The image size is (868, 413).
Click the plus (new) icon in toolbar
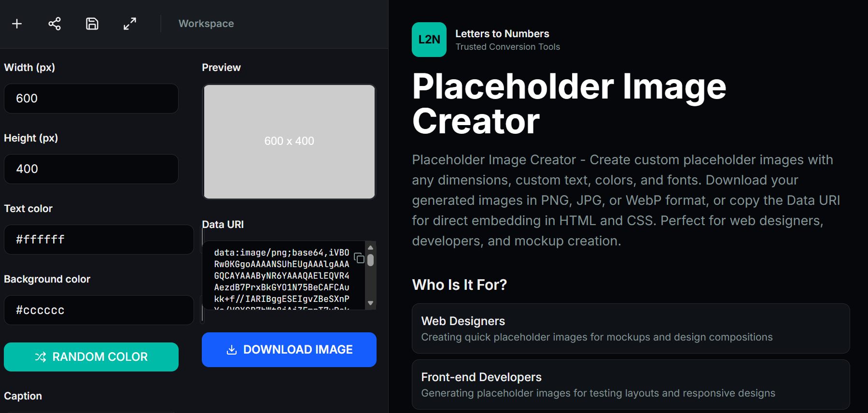pyautogui.click(x=17, y=24)
